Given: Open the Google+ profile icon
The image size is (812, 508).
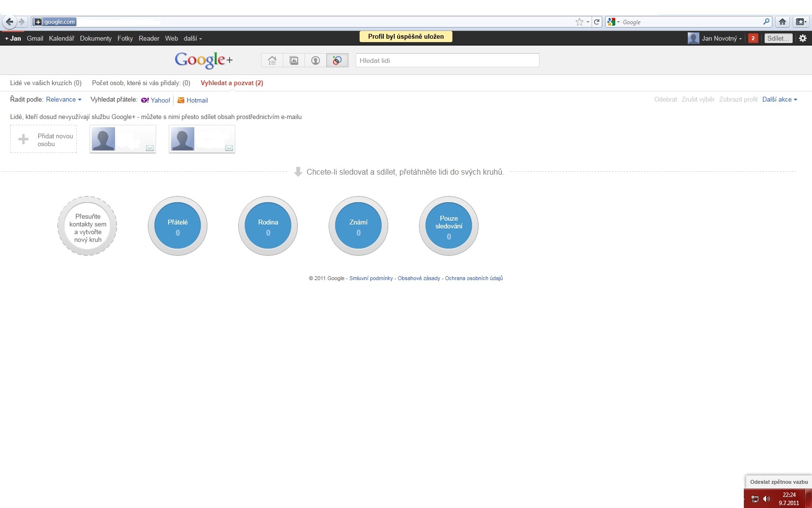Looking at the screenshot, I should tap(316, 60).
